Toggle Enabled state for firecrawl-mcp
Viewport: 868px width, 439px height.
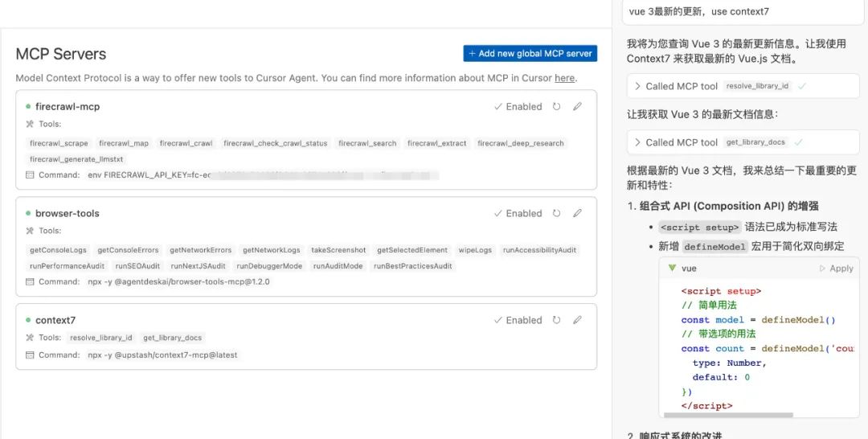click(x=518, y=106)
